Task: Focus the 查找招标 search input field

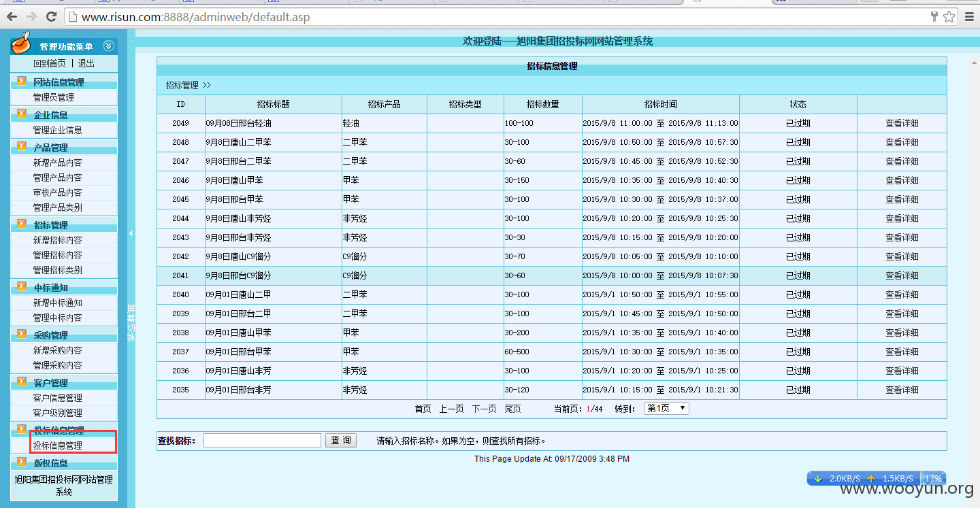Action: point(262,441)
